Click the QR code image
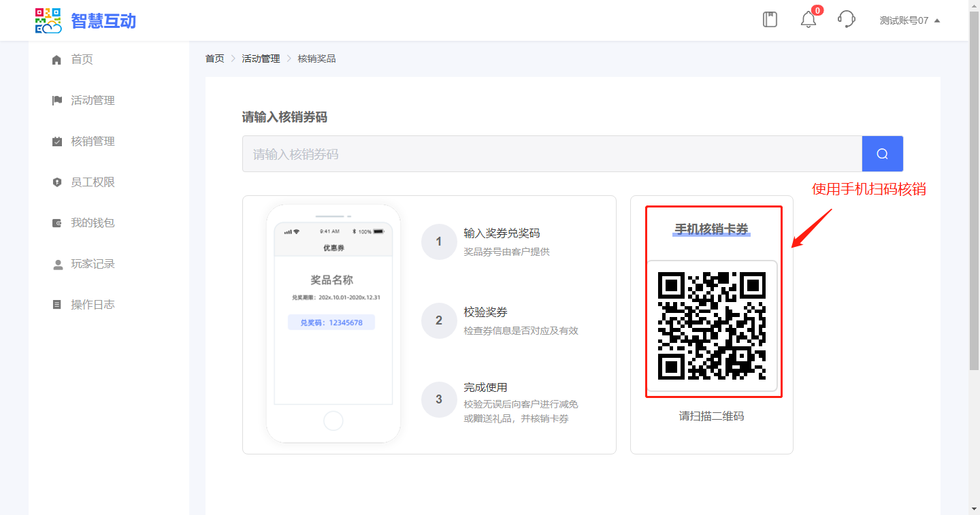Viewport: 980px width, 515px height. [x=711, y=326]
